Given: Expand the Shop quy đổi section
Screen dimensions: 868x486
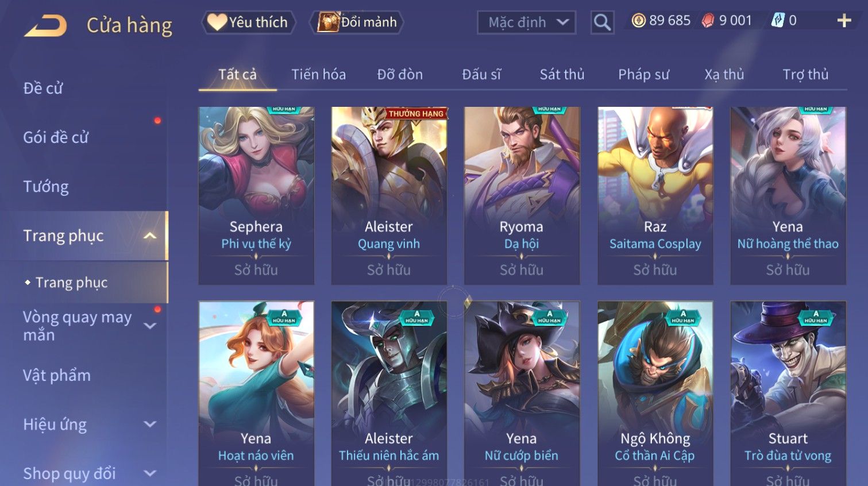Looking at the screenshot, I should coord(150,473).
